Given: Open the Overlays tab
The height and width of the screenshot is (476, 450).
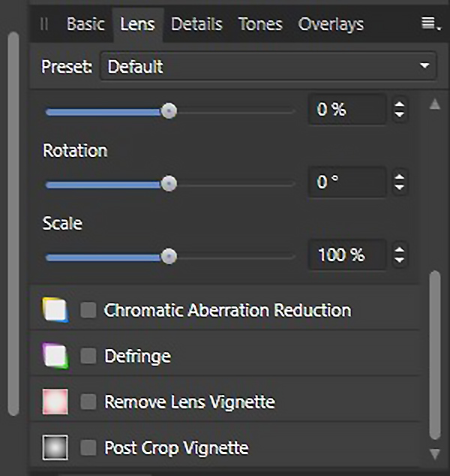Looking at the screenshot, I should 331,24.
